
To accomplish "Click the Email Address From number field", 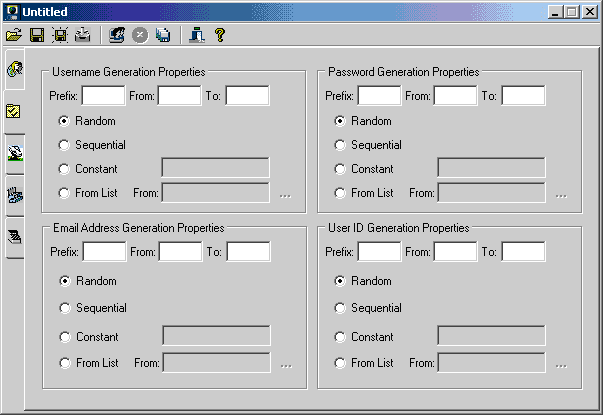I will pos(180,252).
